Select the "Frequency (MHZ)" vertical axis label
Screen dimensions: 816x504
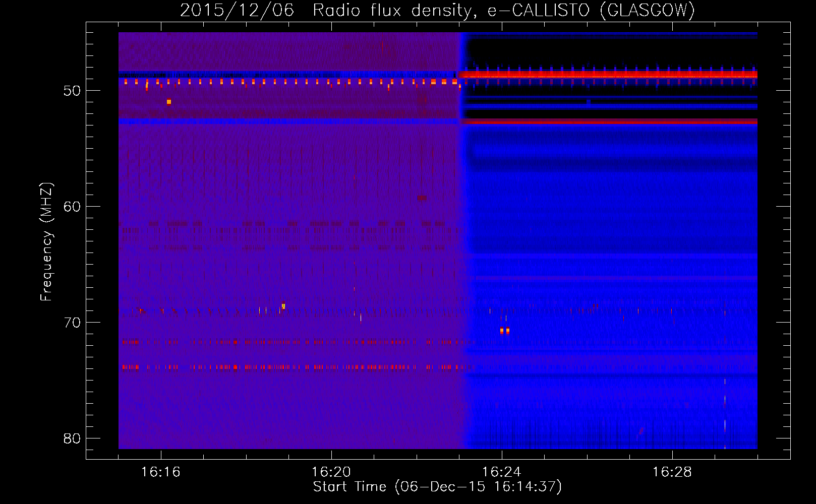click(46, 242)
